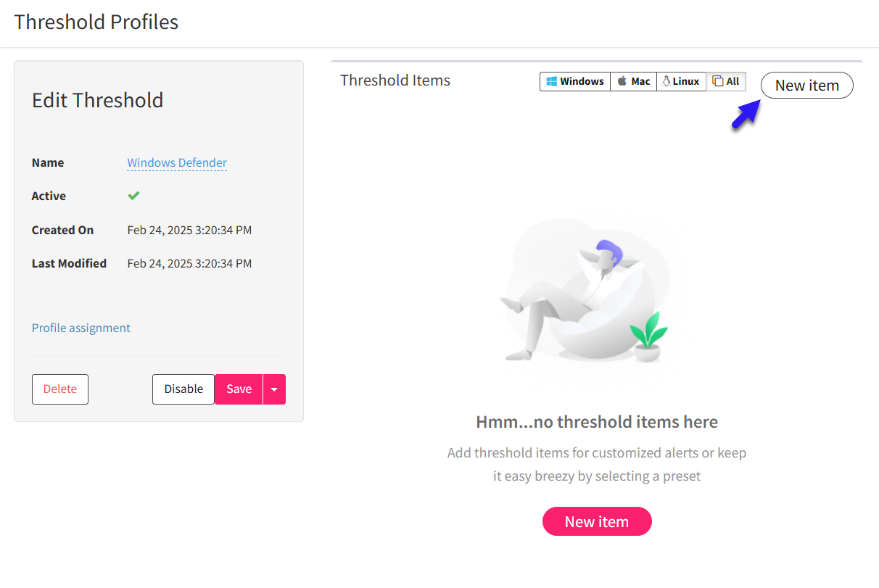Click the Threshold Items section heading
Screen dimensions: 879x588
[x=395, y=80]
